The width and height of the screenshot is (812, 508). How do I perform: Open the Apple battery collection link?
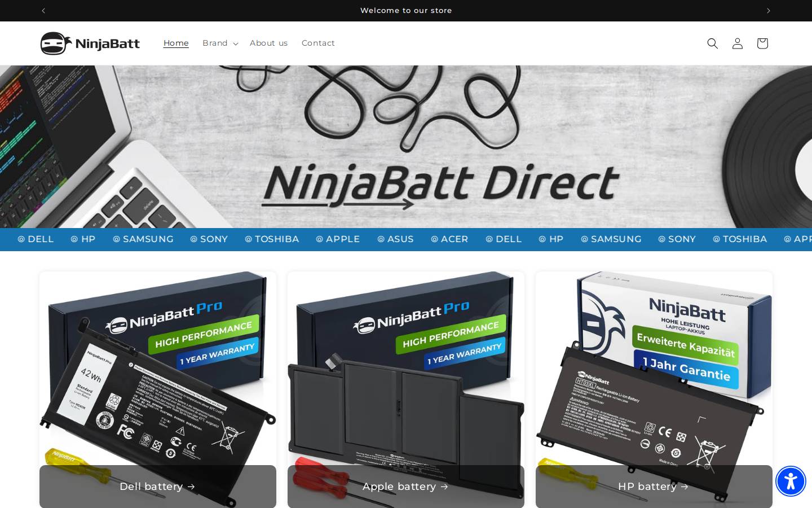(x=405, y=487)
